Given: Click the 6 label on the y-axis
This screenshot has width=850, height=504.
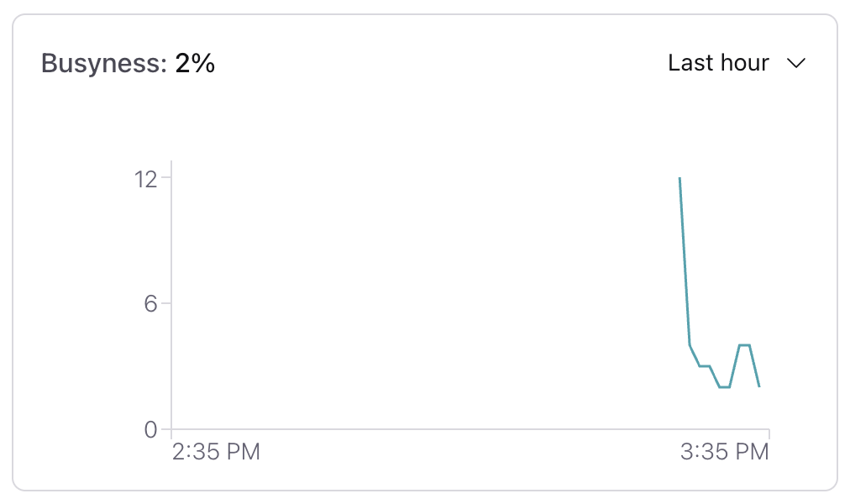Looking at the screenshot, I should 150,303.
